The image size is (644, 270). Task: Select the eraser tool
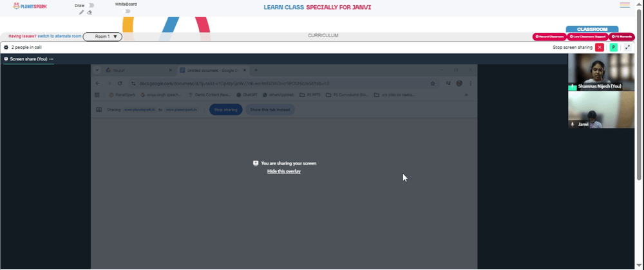coord(90,12)
